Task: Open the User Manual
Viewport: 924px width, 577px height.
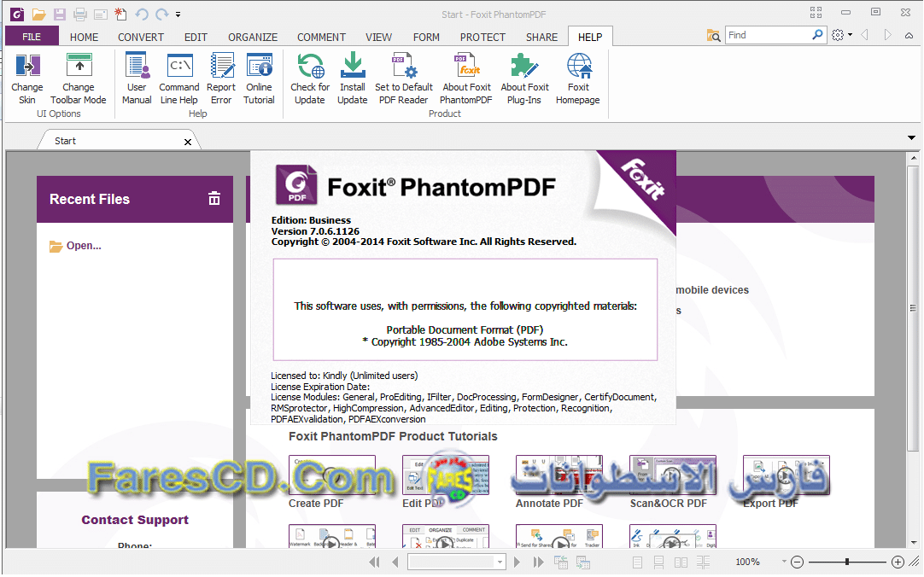Action: [x=137, y=79]
